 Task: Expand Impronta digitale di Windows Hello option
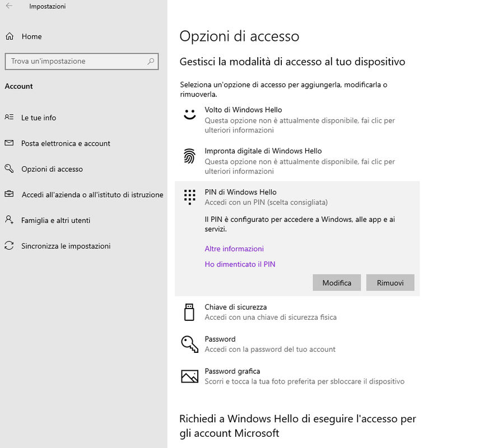click(297, 161)
